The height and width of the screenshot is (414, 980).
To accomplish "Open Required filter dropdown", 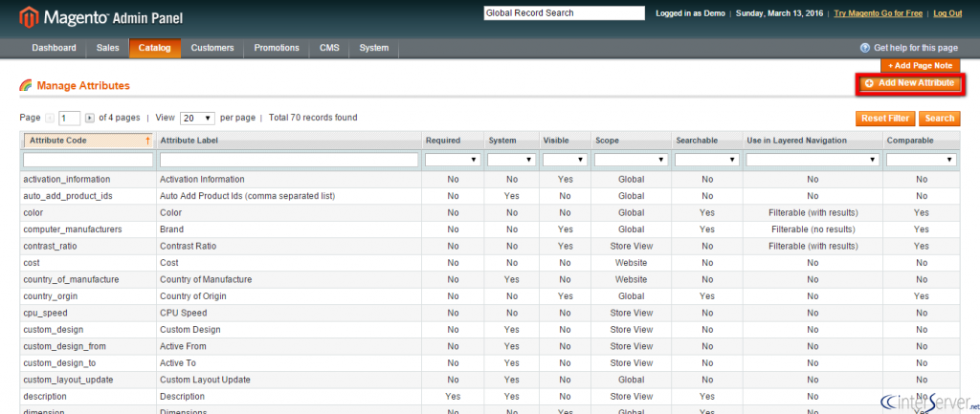I will click(x=453, y=160).
